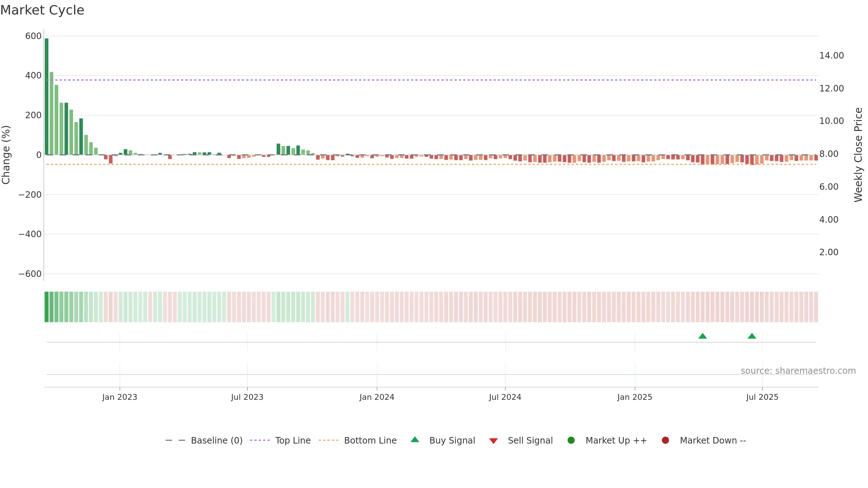Toggle the Bottom Line legend entry

tap(358, 440)
